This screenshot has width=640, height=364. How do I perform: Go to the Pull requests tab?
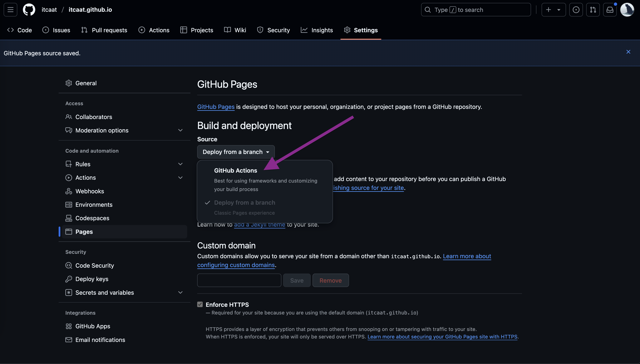coord(104,30)
